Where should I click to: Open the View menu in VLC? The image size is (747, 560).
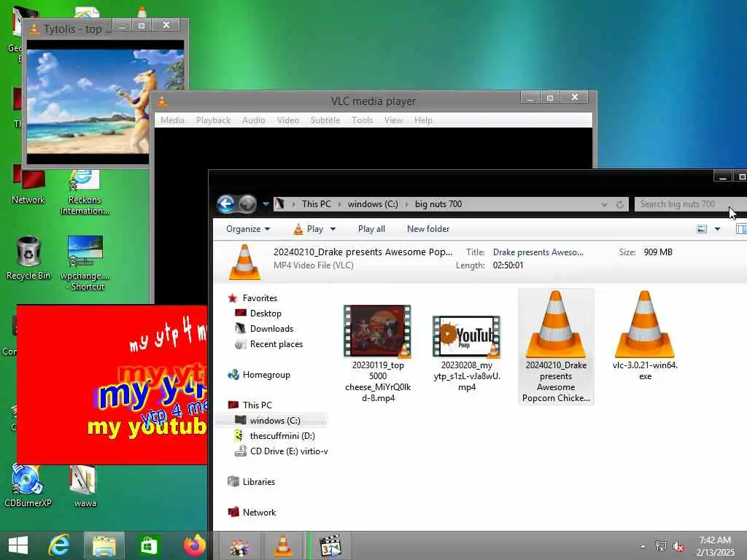click(393, 120)
